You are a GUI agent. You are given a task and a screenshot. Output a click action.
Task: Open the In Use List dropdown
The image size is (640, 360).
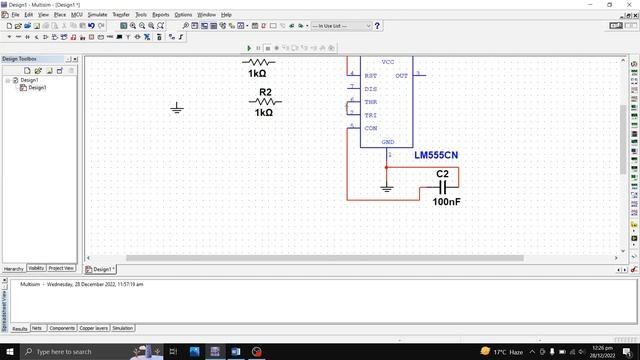pyautogui.click(x=341, y=26)
